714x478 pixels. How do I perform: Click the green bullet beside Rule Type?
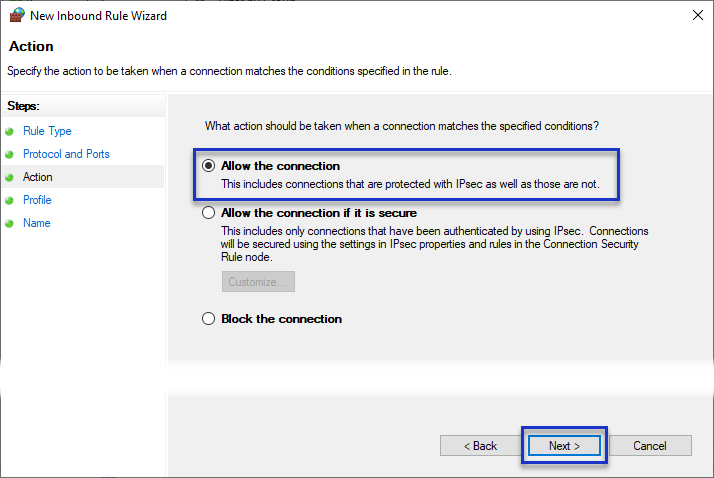click(9, 132)
